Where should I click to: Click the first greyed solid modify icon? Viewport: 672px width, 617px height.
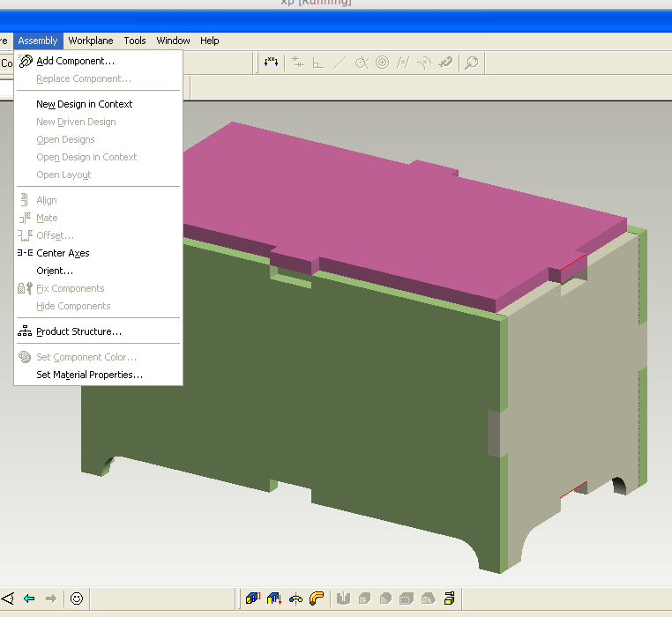364,598
